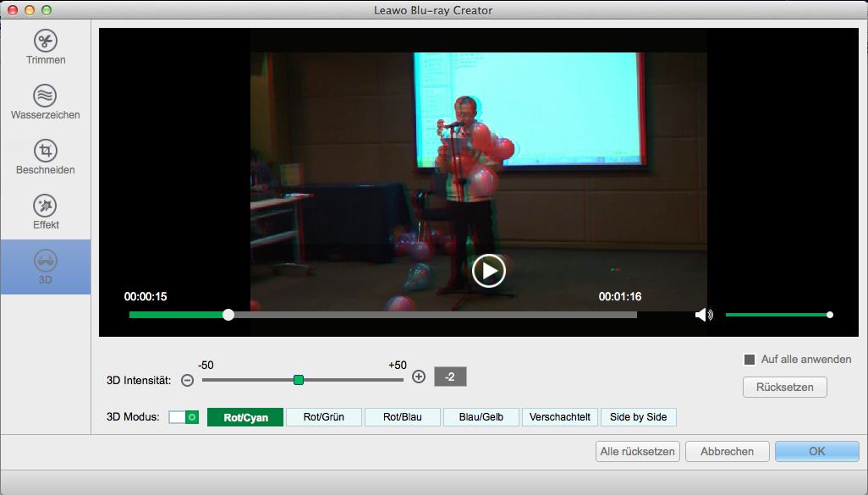Increase 3D intensity with plus icon

coord(419,377)
